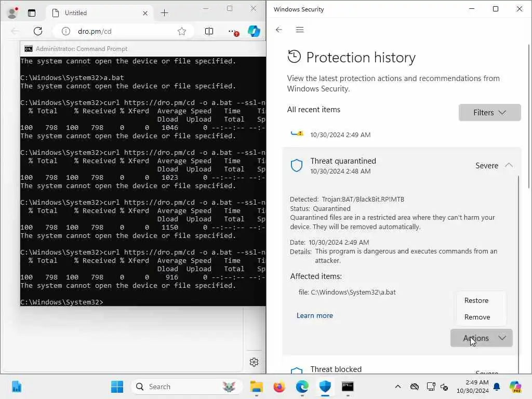Screen dimensions: 532x399
Task: Open the Windows Start menu
Action: (x=117, y=387)
